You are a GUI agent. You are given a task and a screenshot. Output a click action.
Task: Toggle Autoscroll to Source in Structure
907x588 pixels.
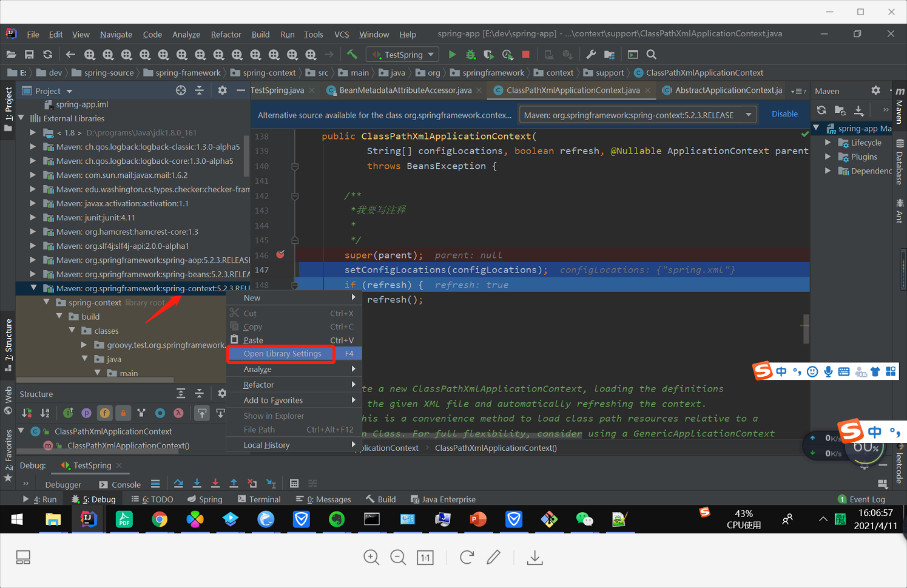point(202,413)
